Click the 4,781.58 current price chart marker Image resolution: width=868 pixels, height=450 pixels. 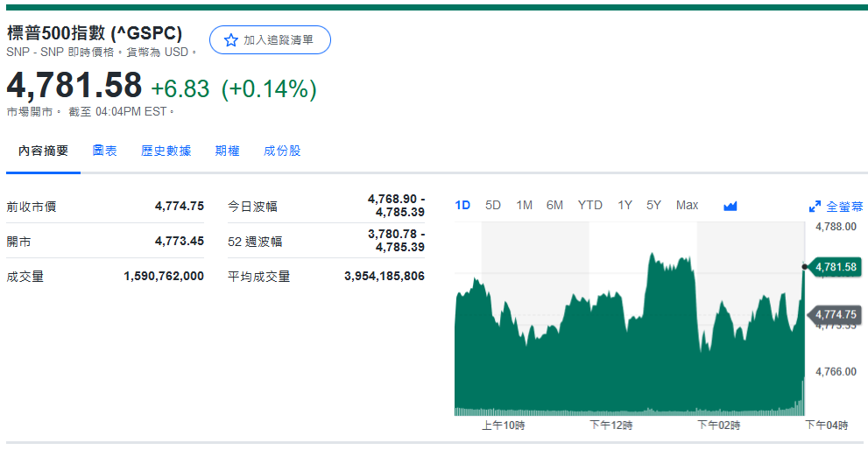click(835, 266)
